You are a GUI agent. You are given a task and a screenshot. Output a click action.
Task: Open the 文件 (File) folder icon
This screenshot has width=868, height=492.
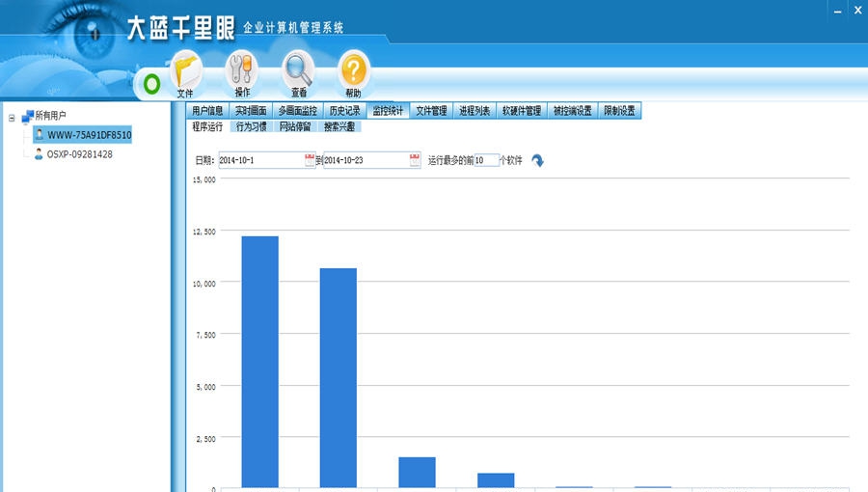click(x=185, y=71)
